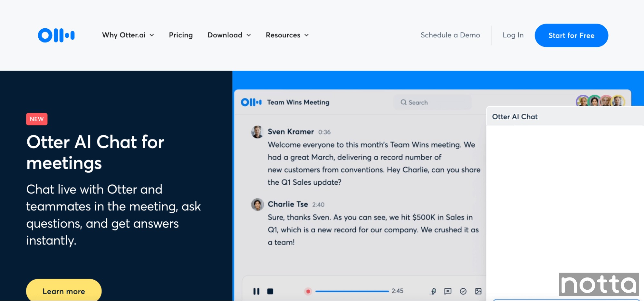644x301 pixels.
Task: Click the first participant avatar in meeting header
Action: coord(582,101)
